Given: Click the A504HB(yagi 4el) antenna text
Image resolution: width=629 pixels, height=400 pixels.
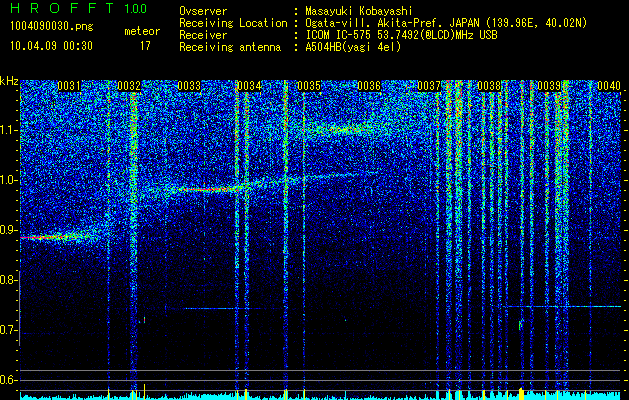Looking at the screenshot, I should tap(353, 47).
